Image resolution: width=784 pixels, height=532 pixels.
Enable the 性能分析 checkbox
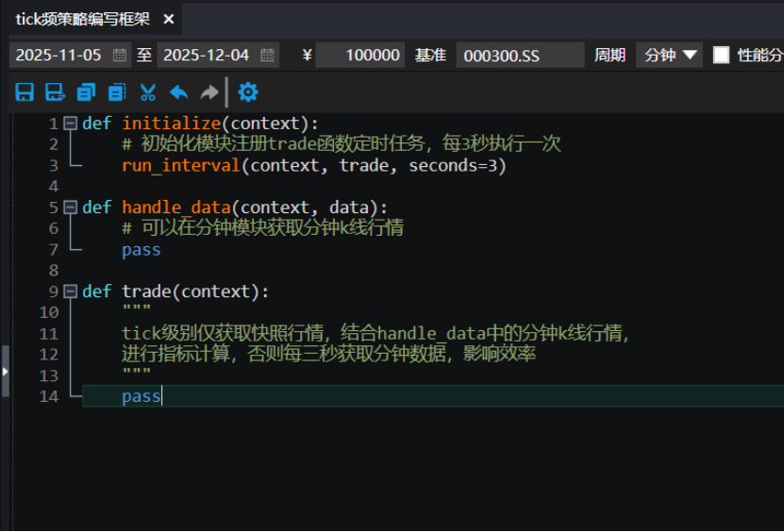coord(721,55)
